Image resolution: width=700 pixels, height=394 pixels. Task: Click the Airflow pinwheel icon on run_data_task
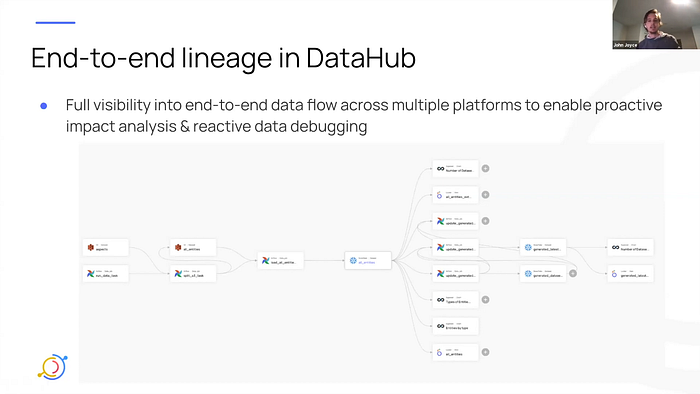(x=91, y=274)
